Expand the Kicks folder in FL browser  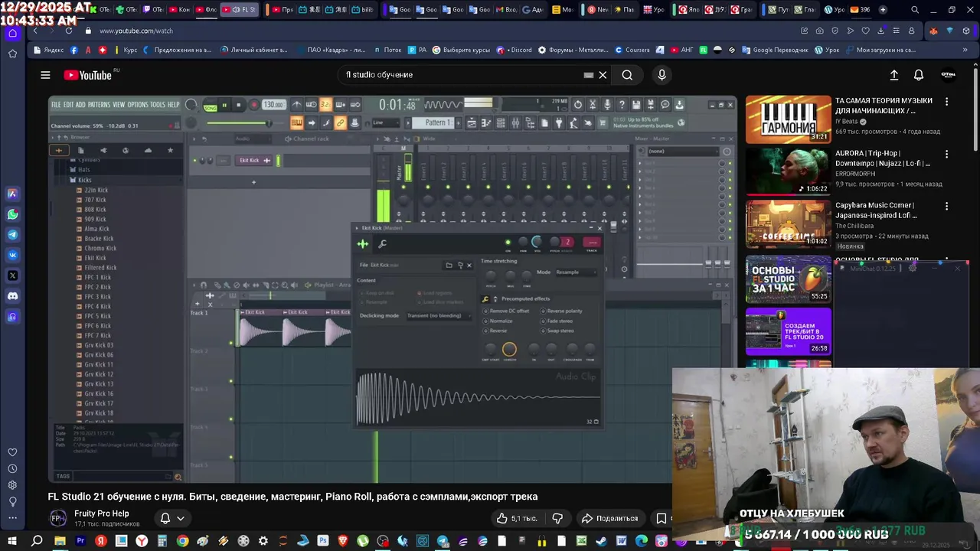[84, 180]
